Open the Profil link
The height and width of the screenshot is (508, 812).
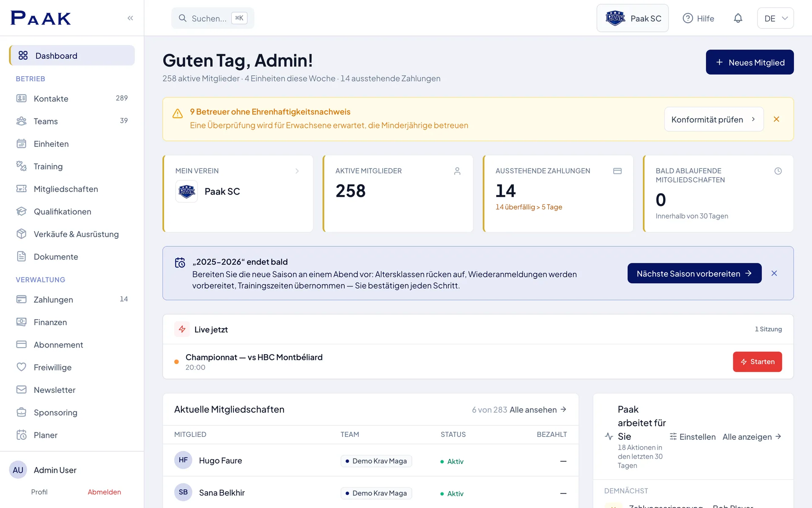pyautogui.click(x=39, y=492)
